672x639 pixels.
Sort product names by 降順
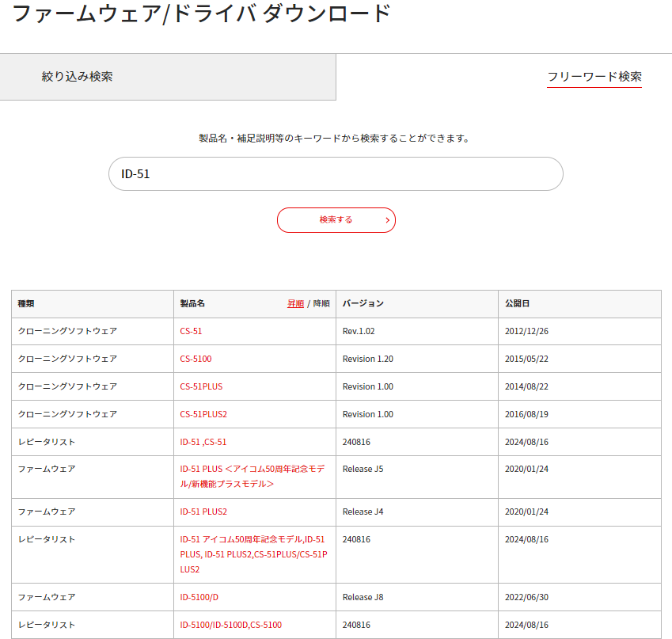[x=321, y=303]
